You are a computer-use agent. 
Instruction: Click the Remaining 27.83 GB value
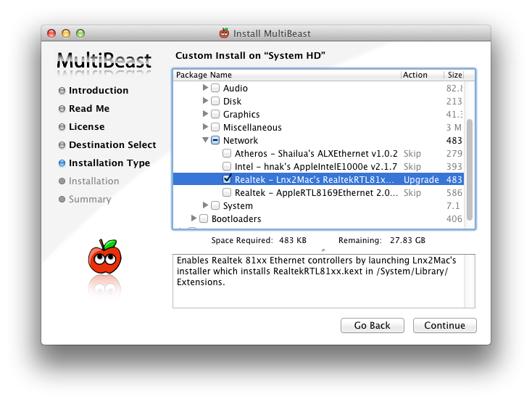(x=407, y=240)
